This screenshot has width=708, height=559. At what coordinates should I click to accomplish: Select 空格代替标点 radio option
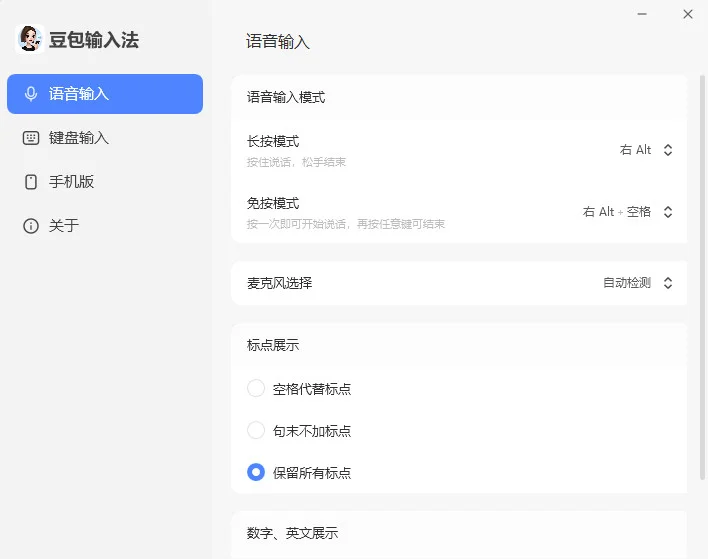click(256, 388)
